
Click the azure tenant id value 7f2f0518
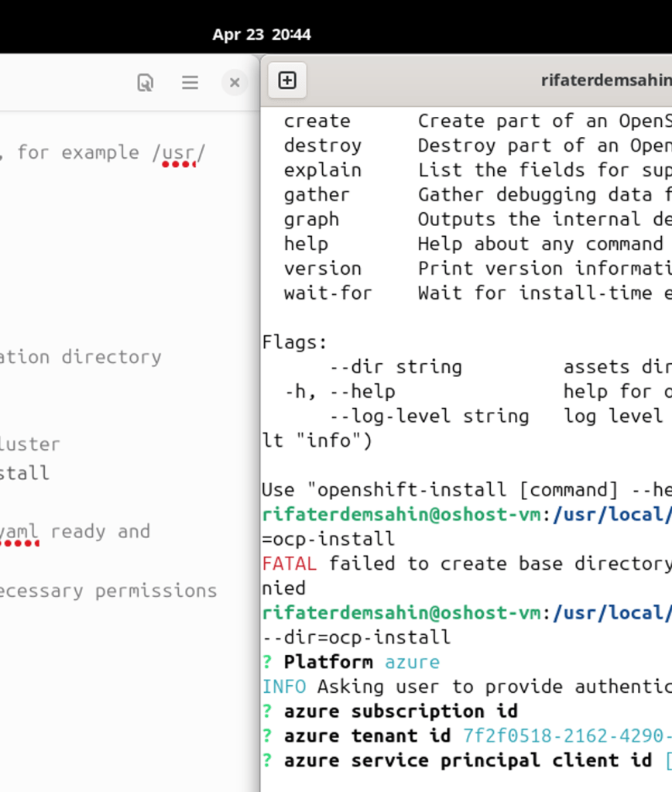pos(567,736)
